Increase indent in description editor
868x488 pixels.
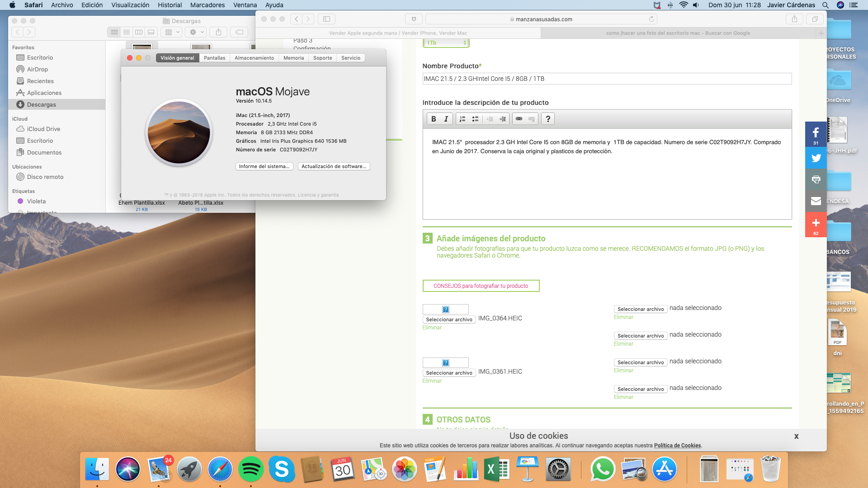pyautogui.click(x=503, y=119)
